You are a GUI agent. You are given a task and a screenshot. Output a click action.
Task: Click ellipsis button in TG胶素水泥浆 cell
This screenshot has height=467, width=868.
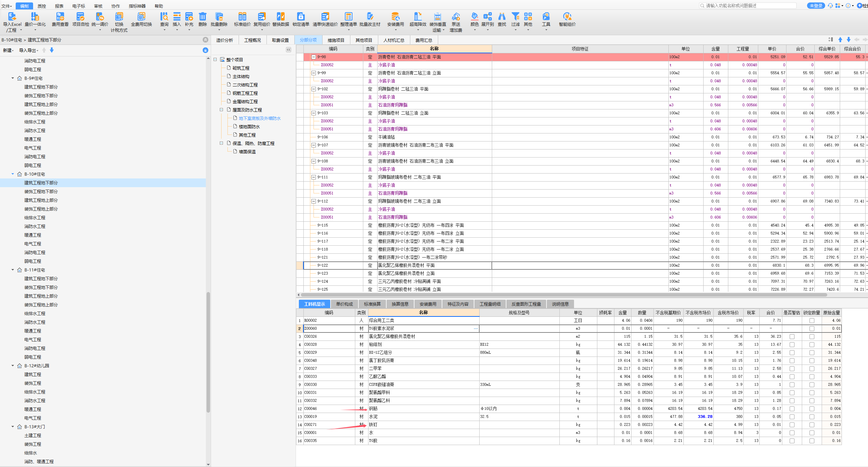(x=475, y=329)
